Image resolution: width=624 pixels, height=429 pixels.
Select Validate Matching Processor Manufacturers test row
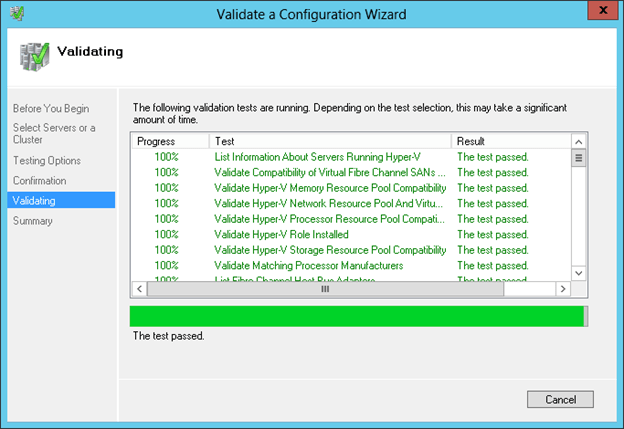click(x=308, y=265)
